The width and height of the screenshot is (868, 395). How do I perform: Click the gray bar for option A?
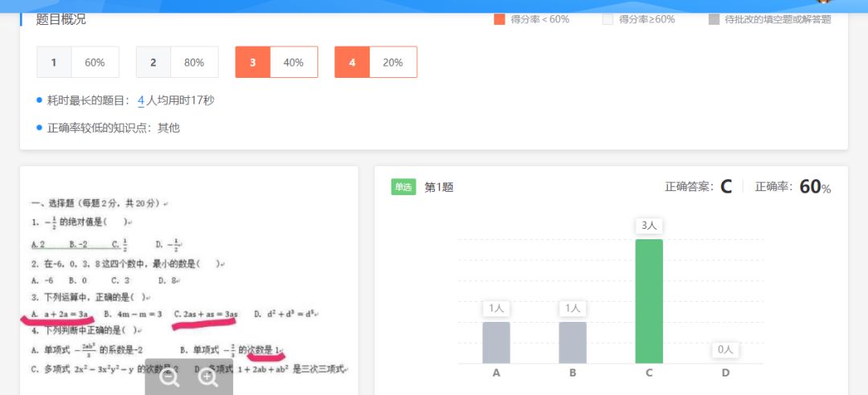point(496,342)
